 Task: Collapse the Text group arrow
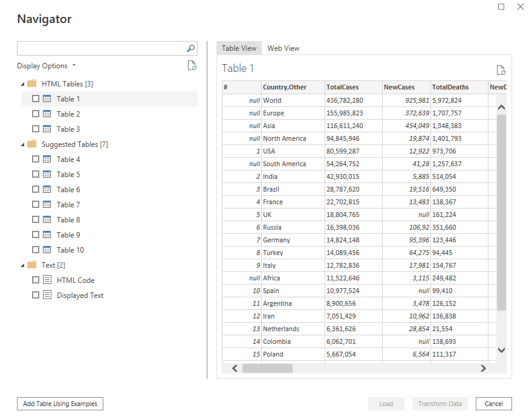click(22, 265)
